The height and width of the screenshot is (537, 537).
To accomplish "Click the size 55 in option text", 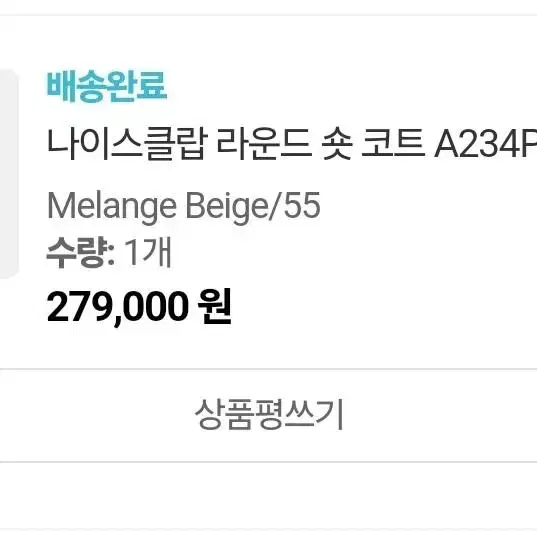I will tap(302, 205).
